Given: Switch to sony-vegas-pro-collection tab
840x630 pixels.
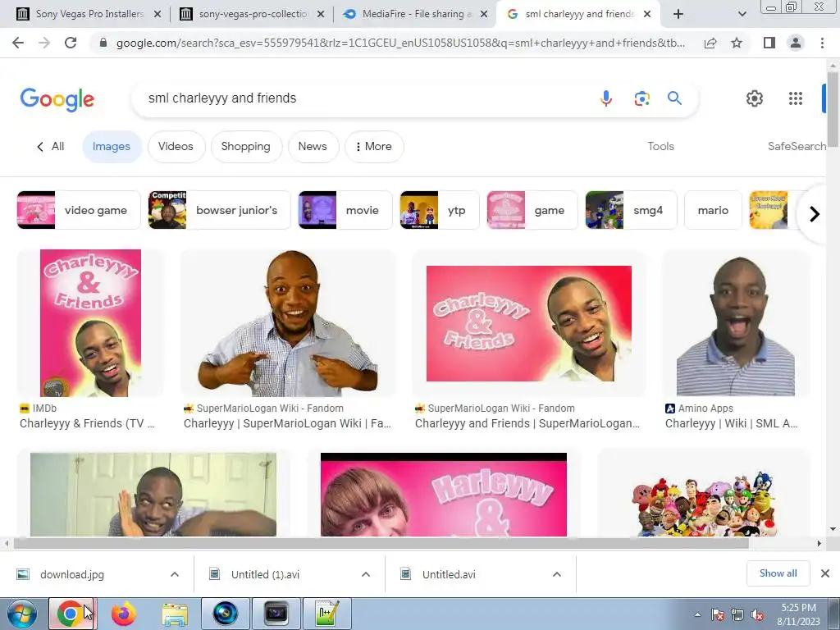Looking at the screenshot, I should click(252, 14).
